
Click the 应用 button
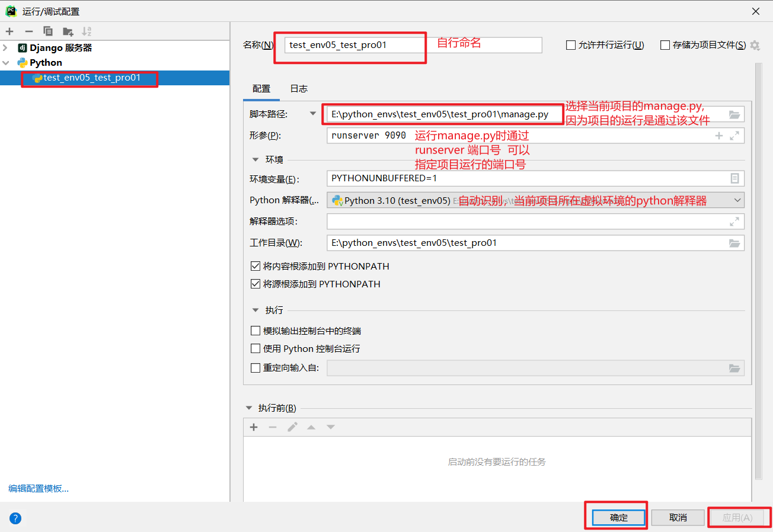click(x=737, y=517)
